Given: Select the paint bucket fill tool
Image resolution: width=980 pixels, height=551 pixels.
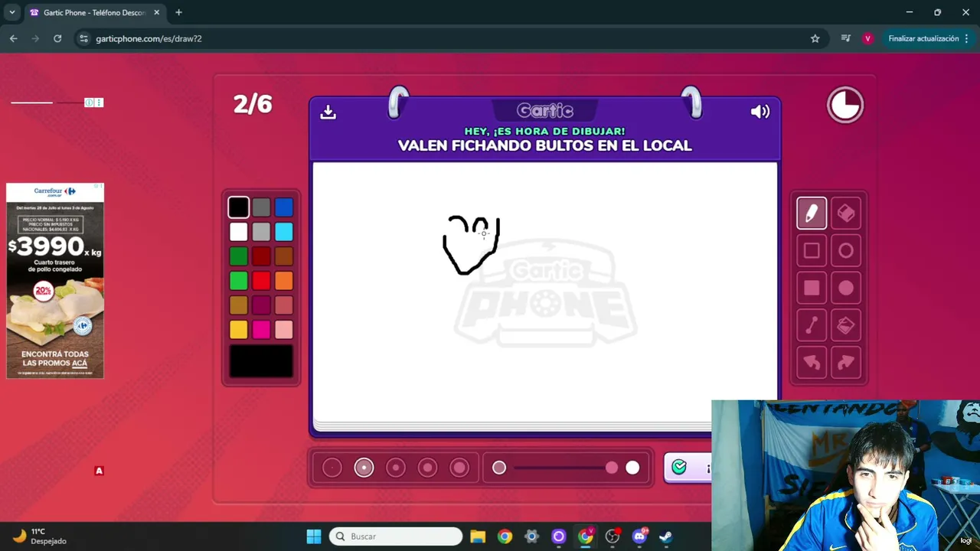Looking at the screenshot, I should [846, 325].
